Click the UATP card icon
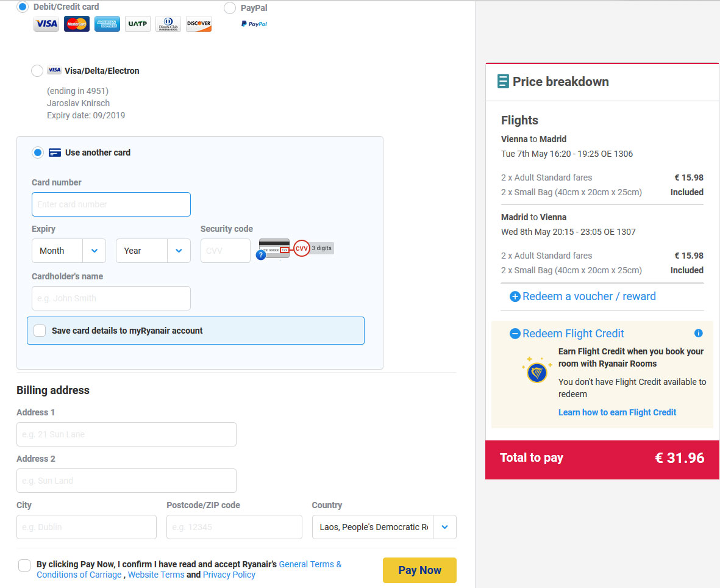This screenshot has width=720, height=588. pos(138,23)
